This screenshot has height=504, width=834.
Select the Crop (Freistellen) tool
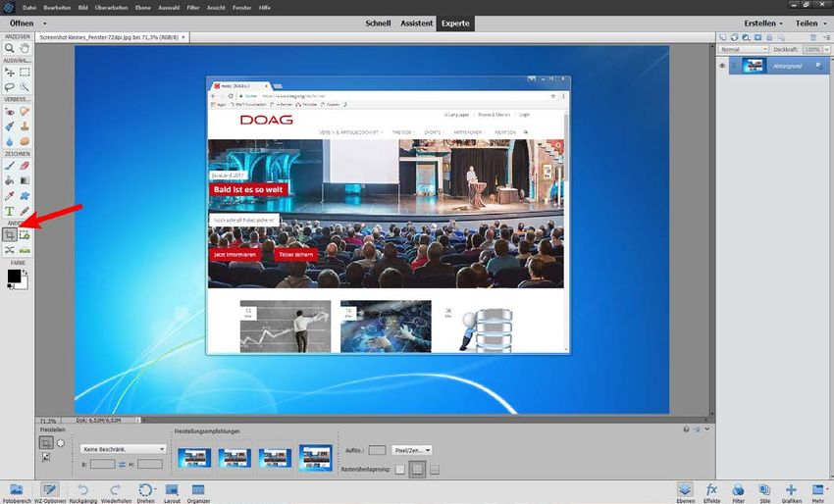tap(10, 235)
